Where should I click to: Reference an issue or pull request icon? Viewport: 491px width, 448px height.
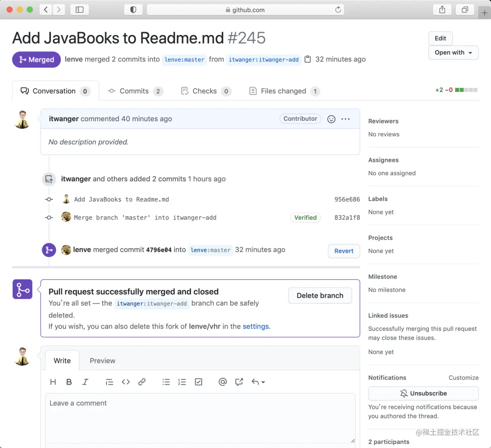click(x=239, y=382)
